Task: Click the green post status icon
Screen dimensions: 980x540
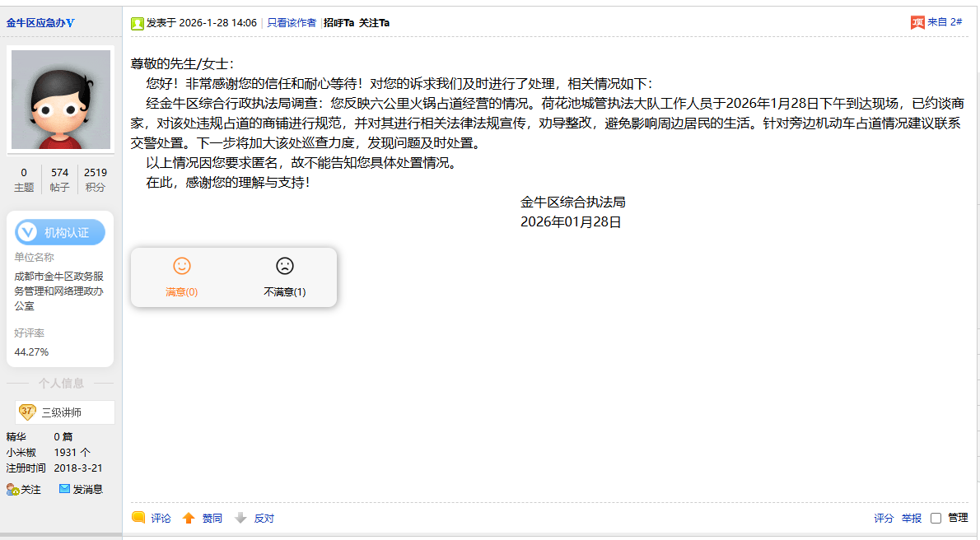Action: tap(138, 23)
